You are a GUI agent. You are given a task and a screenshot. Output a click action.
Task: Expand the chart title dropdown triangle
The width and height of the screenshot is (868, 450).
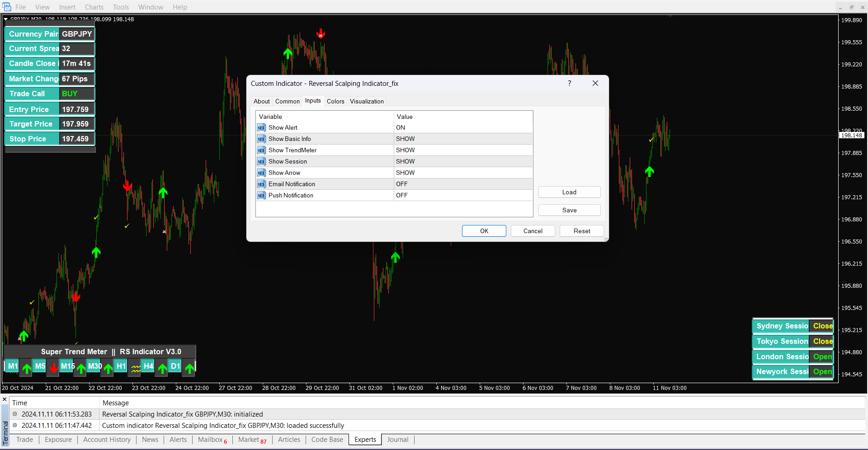tap(6, 19)
